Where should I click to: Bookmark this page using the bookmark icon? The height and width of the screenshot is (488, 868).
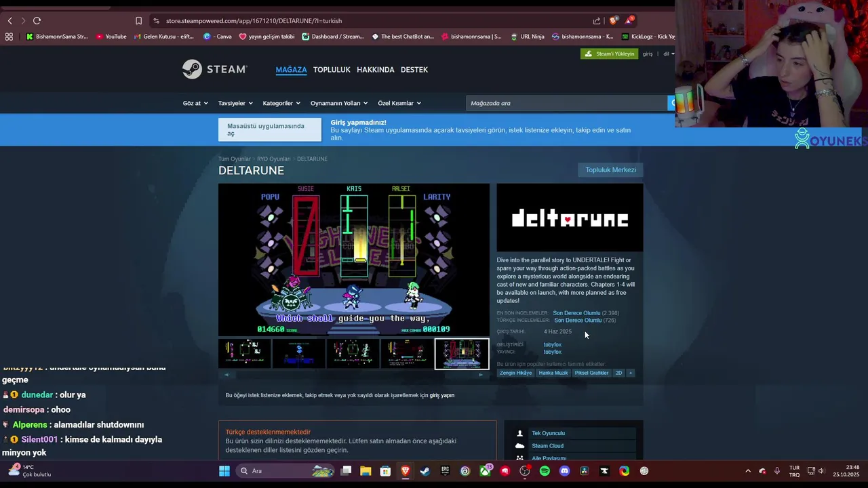point(138,21)
